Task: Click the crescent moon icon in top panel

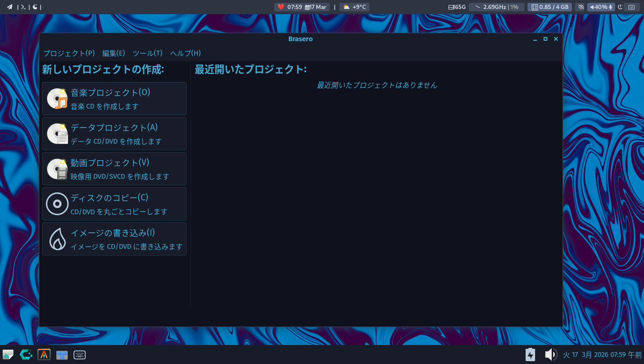Action: 35,7
